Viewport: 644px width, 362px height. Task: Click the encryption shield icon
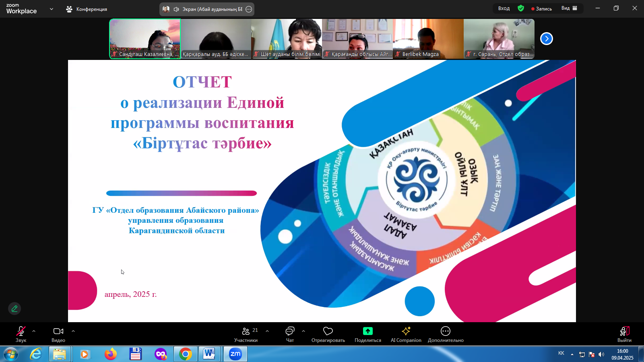521,8
